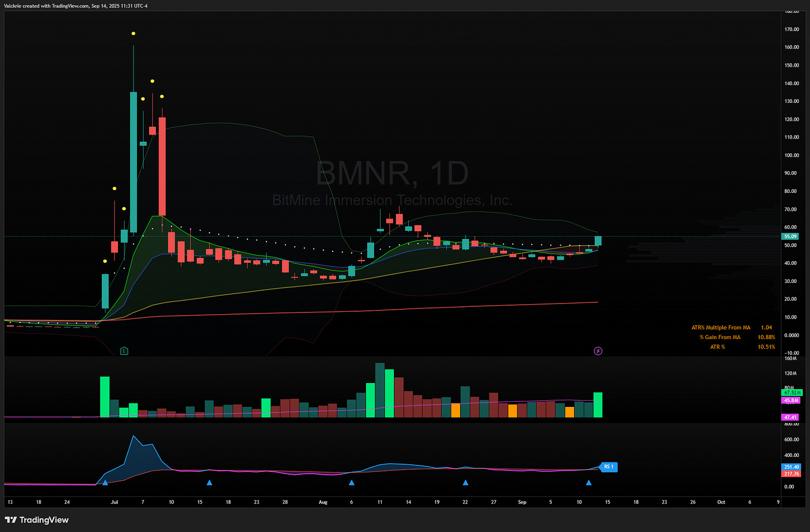The height and width of the screenshot is (532, 810).
Task: Click the blue triangle marker above the 22 date
Action: 466,483
